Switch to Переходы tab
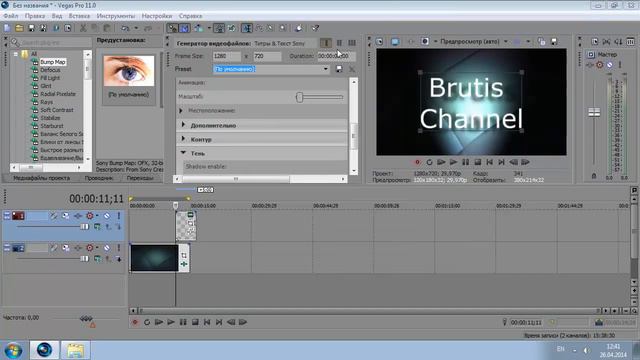This screenshot has width=640, height=360. [140, 178]
